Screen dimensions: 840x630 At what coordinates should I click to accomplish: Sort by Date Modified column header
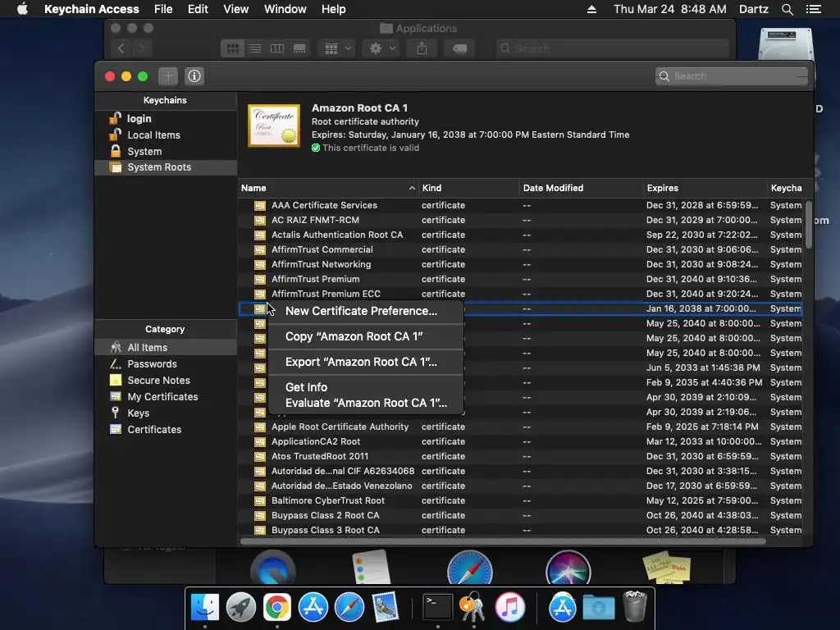pyautogui.click(x=582, y=188)
